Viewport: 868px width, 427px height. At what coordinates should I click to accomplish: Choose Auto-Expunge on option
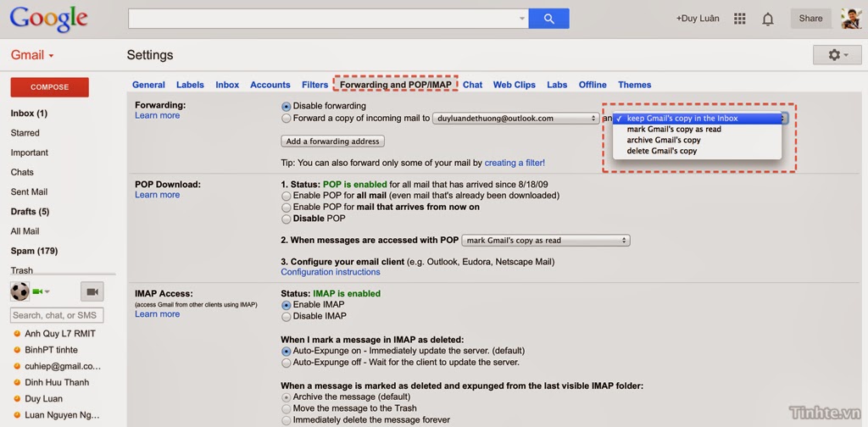[x=287, y=352]
